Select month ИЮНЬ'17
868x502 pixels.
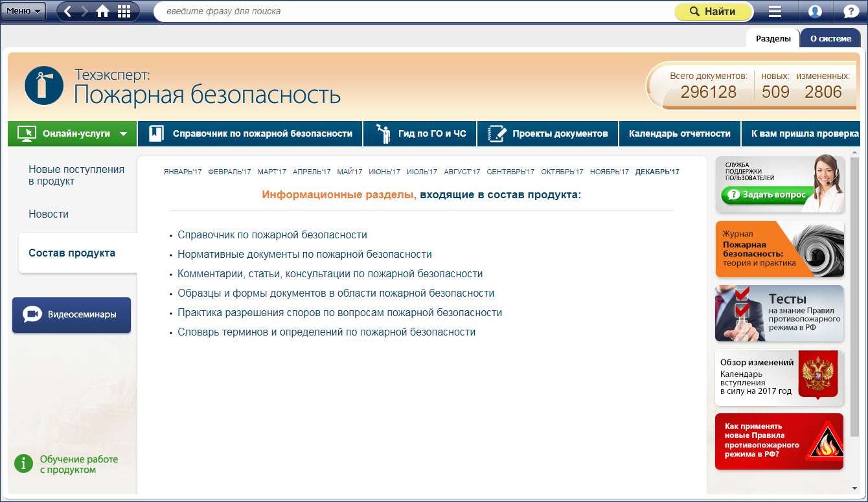(385, 172)
